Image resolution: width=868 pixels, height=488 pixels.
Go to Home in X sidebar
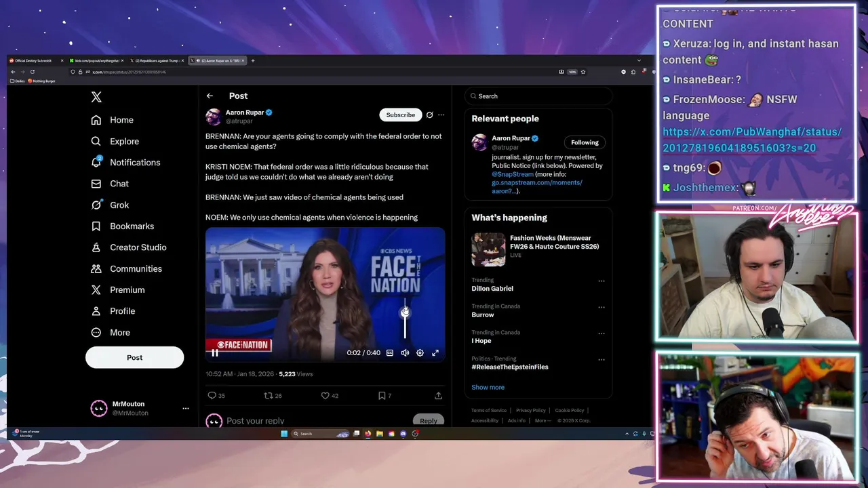(113, 120)
